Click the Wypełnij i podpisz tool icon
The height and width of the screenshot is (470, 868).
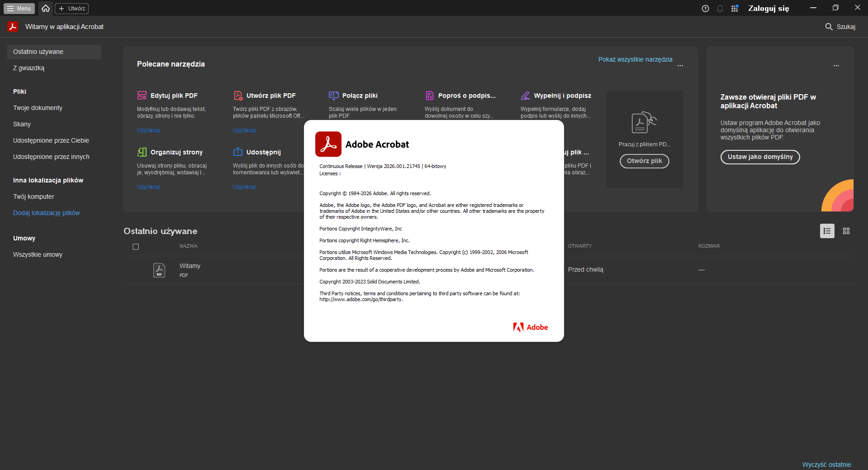(526, 96)
